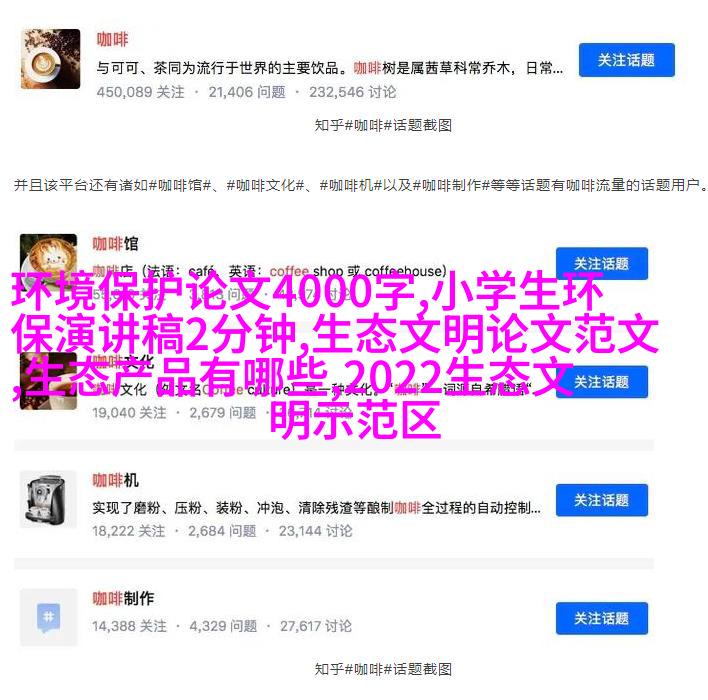View 23,144 讨论 discussions for 咖啡机
Viewport: 708px width, 700px height.
pos(315,531)
